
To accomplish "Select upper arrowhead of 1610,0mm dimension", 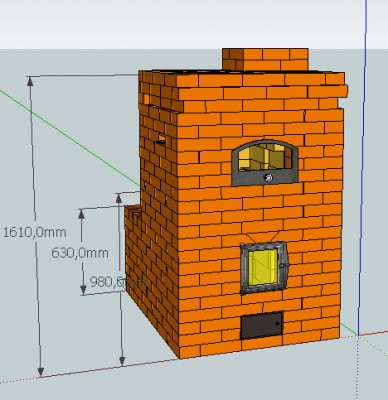I will [x=30, y=81].
